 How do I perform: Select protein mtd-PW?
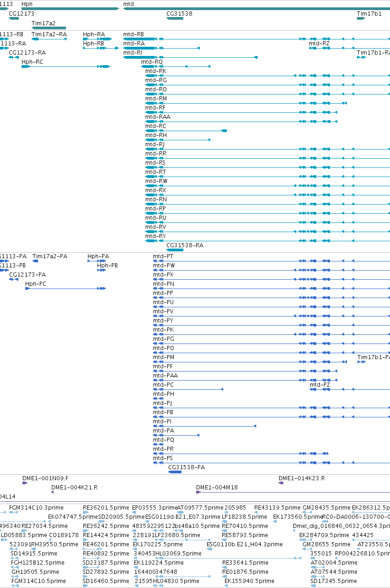point(164,266)
